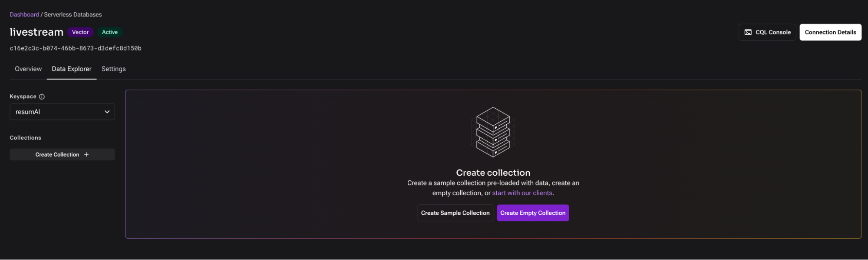The height and width of the screenshot is (260, 868).
Task: Follow the 'start with our clients' link
Action: click(522, 193)
